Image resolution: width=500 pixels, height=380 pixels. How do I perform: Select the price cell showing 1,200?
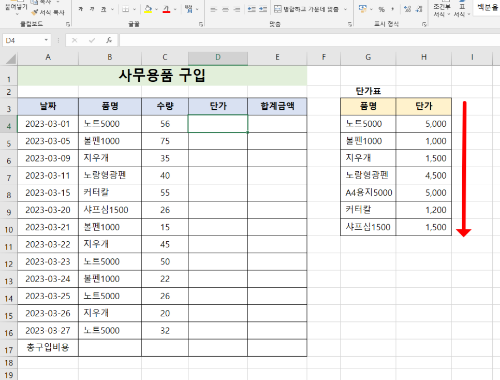click(424, 210)
